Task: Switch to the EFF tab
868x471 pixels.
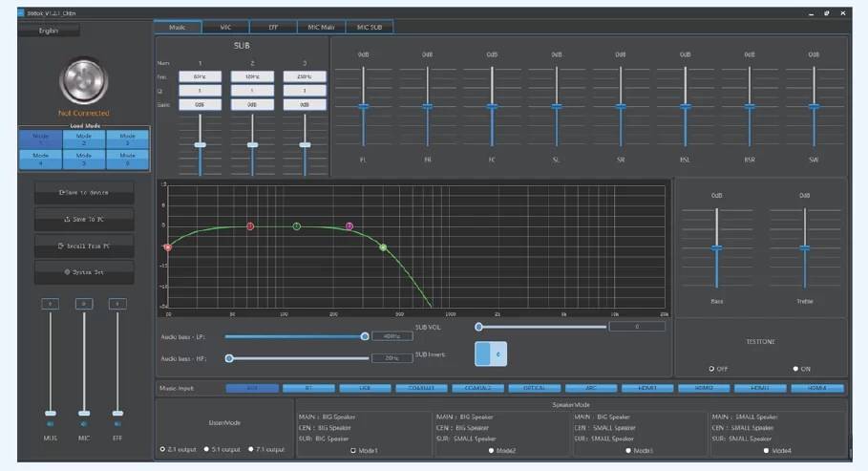Action: pos(273,27)
